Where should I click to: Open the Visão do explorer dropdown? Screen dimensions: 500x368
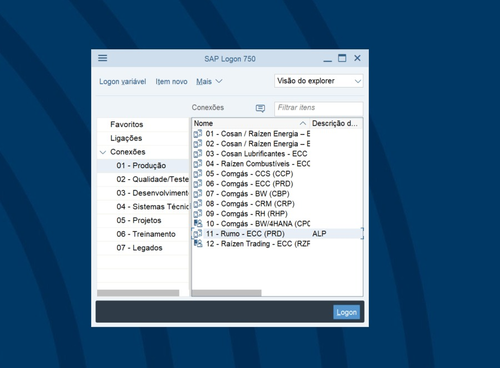(319, 81)
